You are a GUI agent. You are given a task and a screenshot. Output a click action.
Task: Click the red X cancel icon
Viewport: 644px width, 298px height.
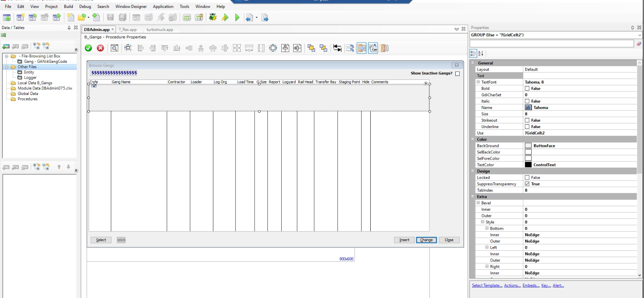[x=101, y=48]
